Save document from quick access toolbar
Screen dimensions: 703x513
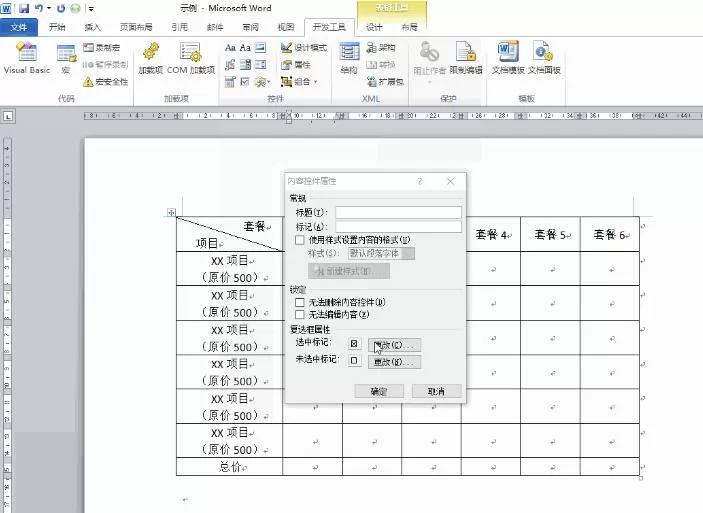24,8
